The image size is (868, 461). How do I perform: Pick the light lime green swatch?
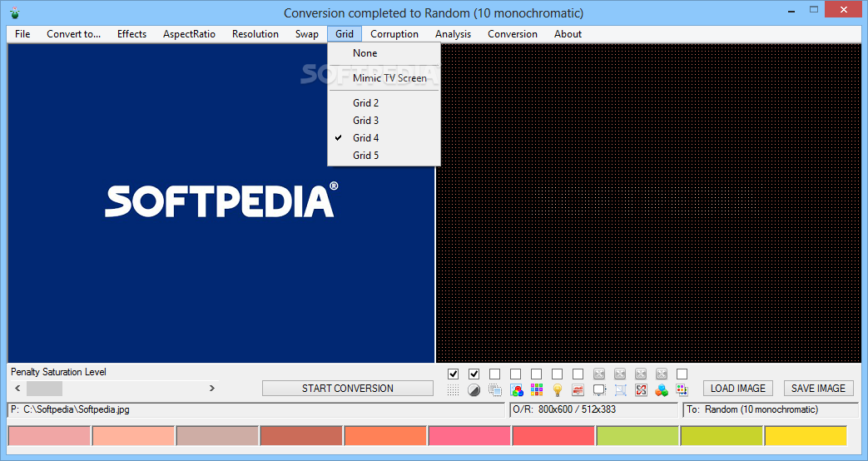tap(637, 436)
